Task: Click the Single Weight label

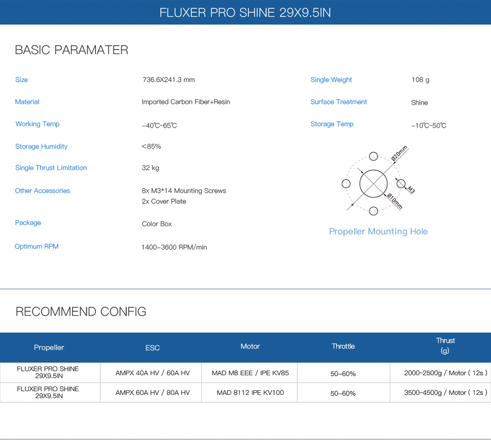Action: click(x=331, y=80)
